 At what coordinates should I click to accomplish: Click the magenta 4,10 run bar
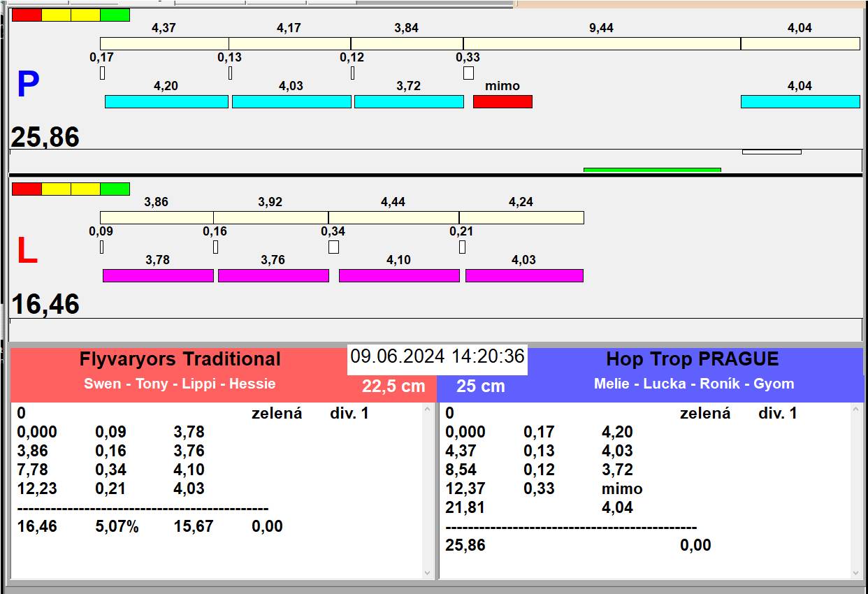tap(399, 276)
